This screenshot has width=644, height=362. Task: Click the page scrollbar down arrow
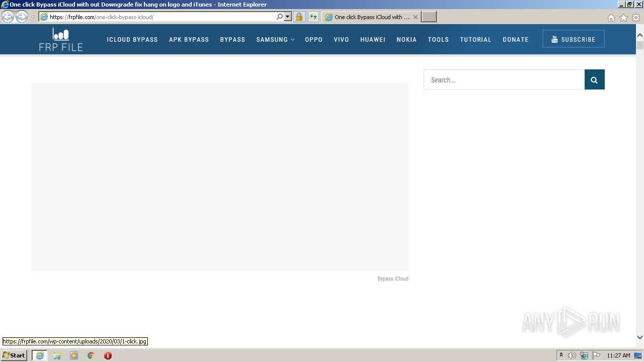tap(640, 337)
